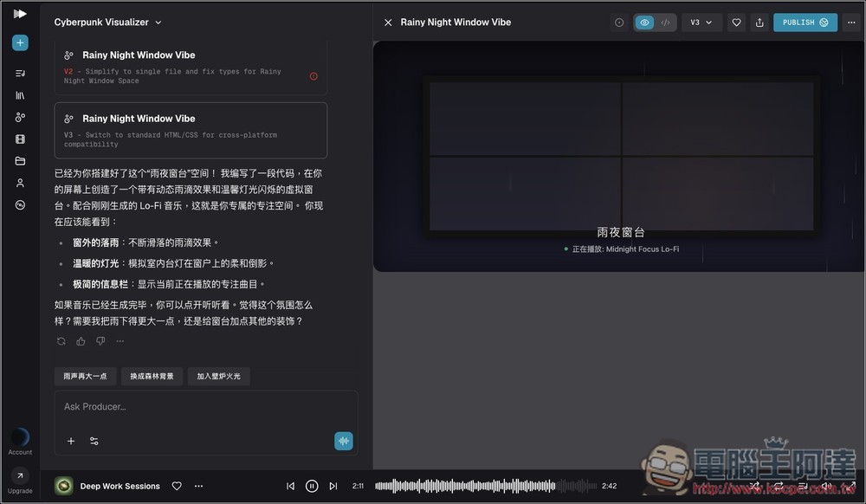This screenshot has height=504, width=866.
Task: Focus the Ask Producer input field
Action: 205,407
